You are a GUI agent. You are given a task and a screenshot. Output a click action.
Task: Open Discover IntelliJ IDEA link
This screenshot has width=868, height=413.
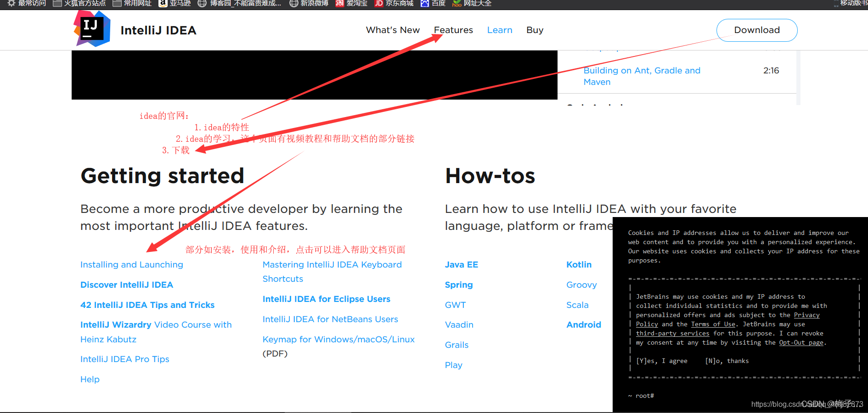click(127, 285)
